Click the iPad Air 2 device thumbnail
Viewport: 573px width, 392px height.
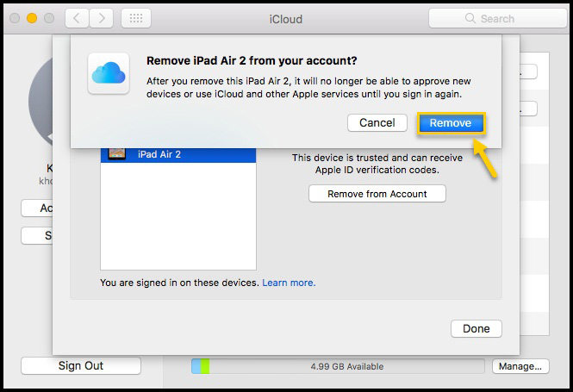117,154
